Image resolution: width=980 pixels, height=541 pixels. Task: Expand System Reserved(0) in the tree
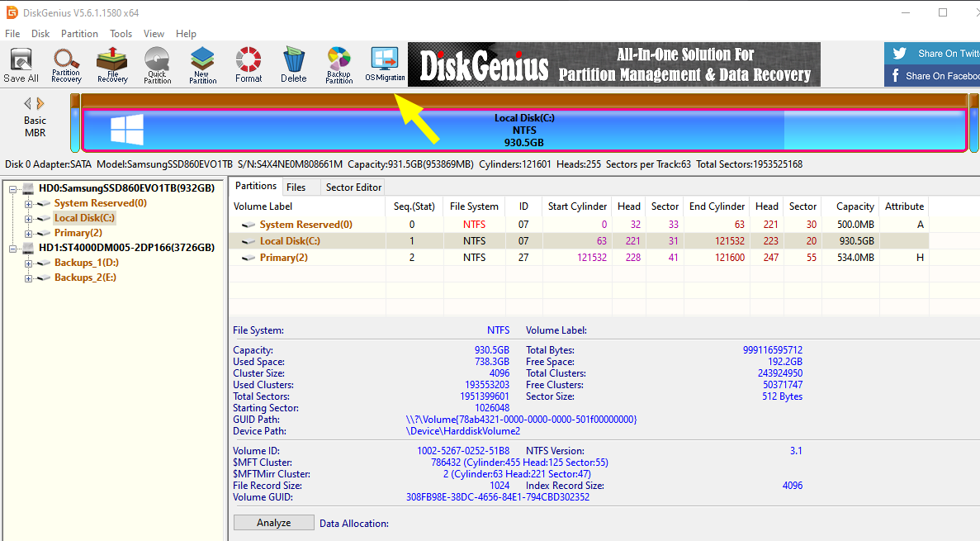(x=28, y=204)
